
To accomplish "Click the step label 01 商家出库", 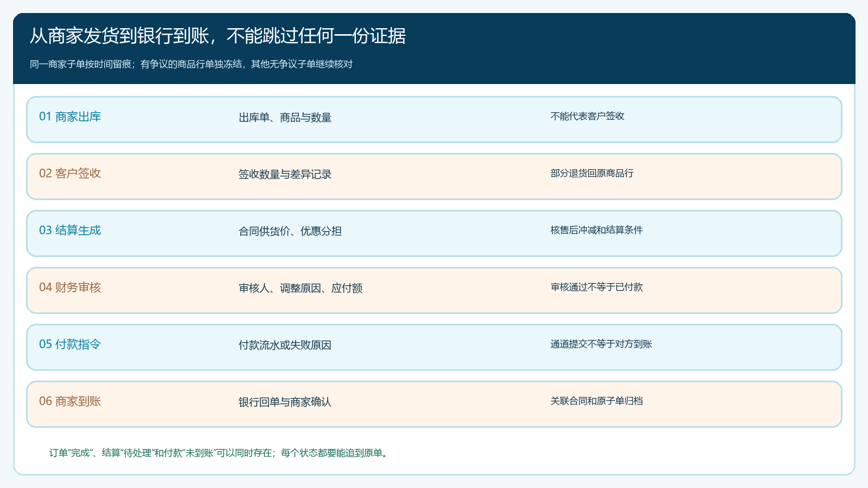I will click(x=70, y=117).
